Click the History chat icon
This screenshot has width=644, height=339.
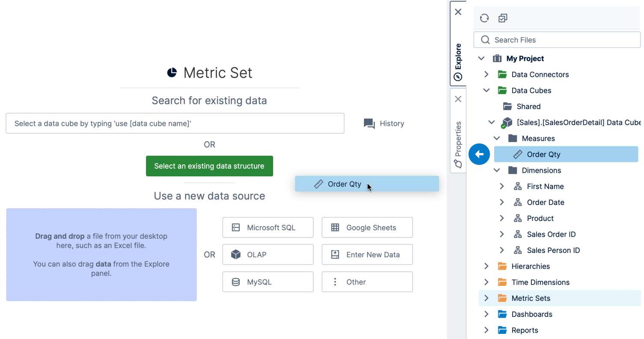click(x=369, y=124)
